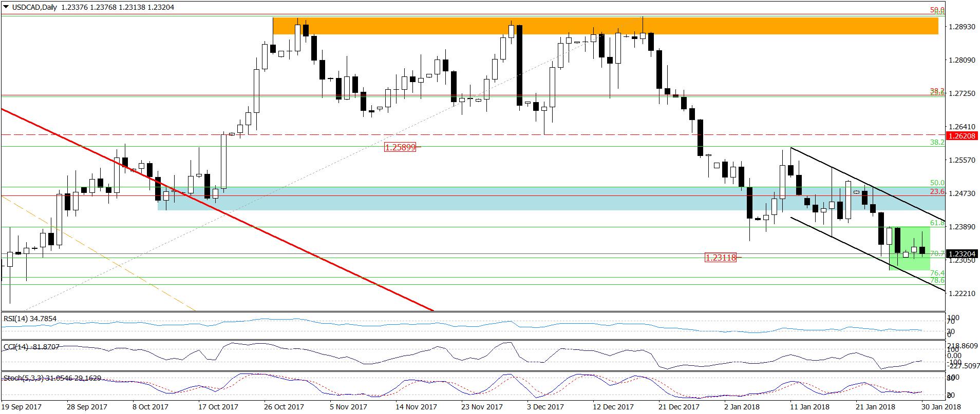
Task: Click the 5 Nov 2017 date label
Action: tap(348, 407)
